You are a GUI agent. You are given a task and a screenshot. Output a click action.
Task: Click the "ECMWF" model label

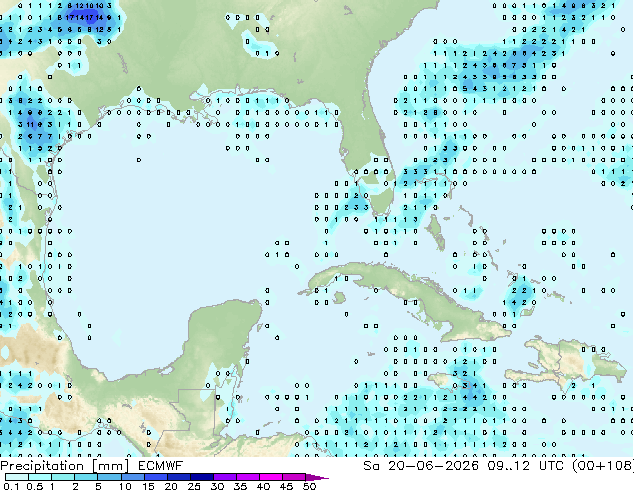(160, 466)
